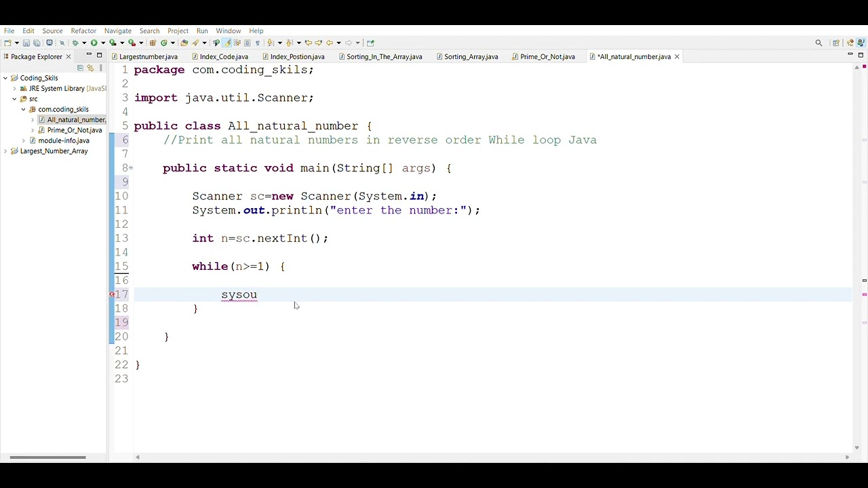
Task: Click the Last Edit Location icon
Action: [308, 43]
